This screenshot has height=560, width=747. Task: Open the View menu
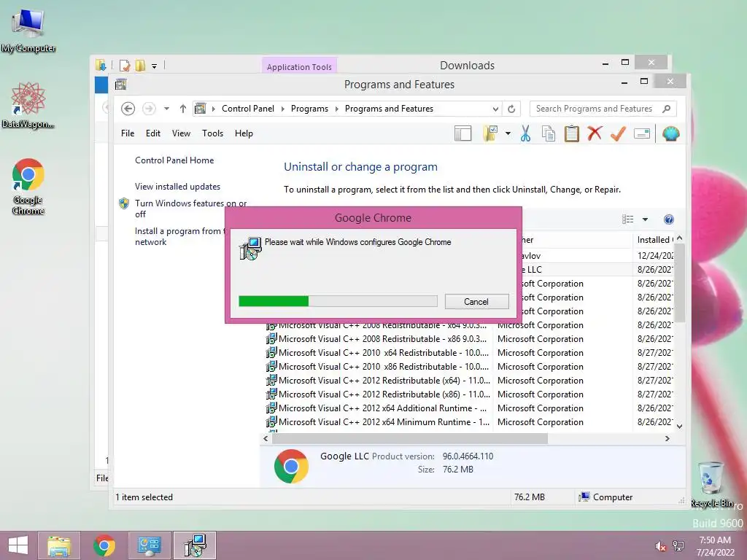[x=181, y=133]
